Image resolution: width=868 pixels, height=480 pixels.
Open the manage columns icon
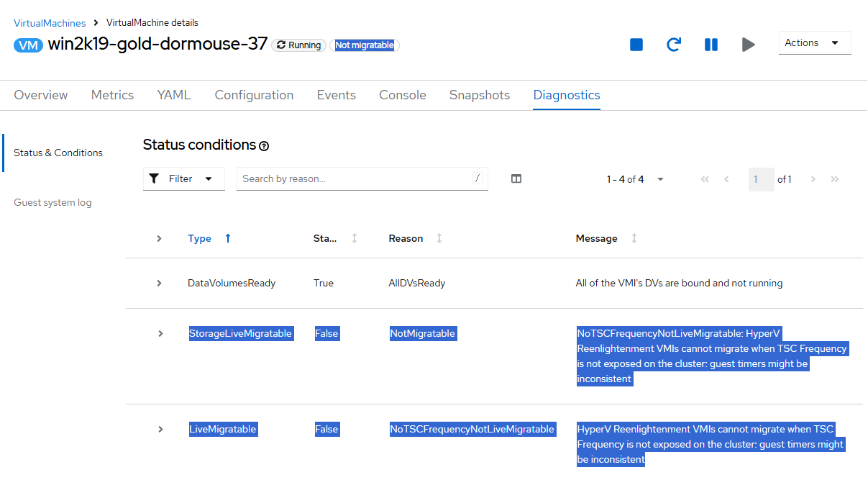point(516,179)
